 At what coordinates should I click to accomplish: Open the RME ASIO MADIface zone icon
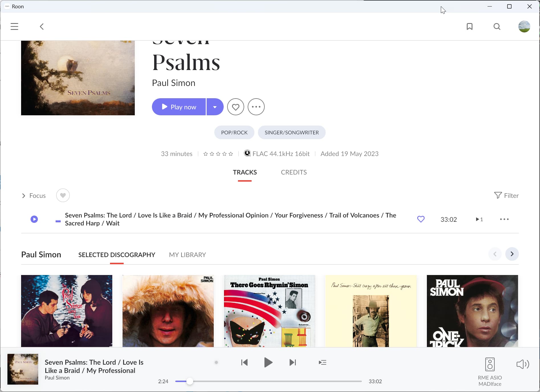pos(490,364)
